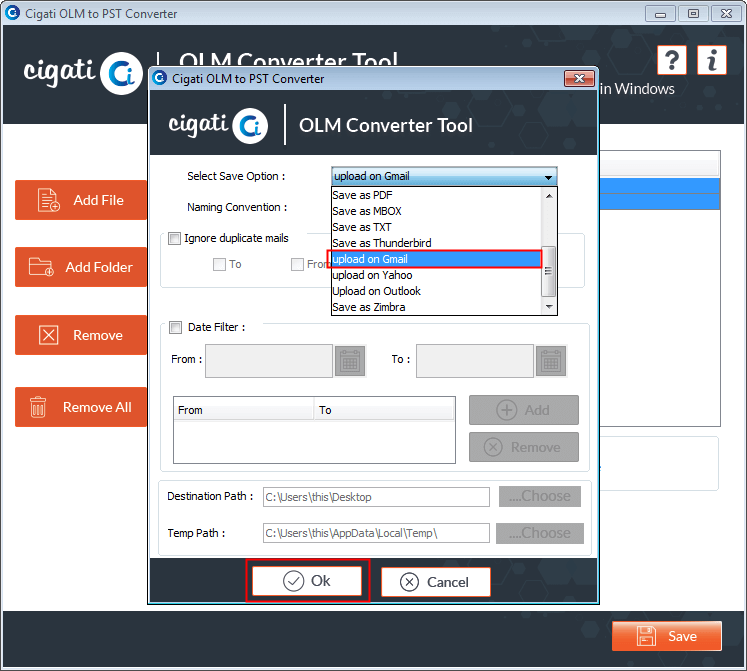Click the From column header in date table
The width and height of the screenshot is (747, 671).
[x=243, y=410]
